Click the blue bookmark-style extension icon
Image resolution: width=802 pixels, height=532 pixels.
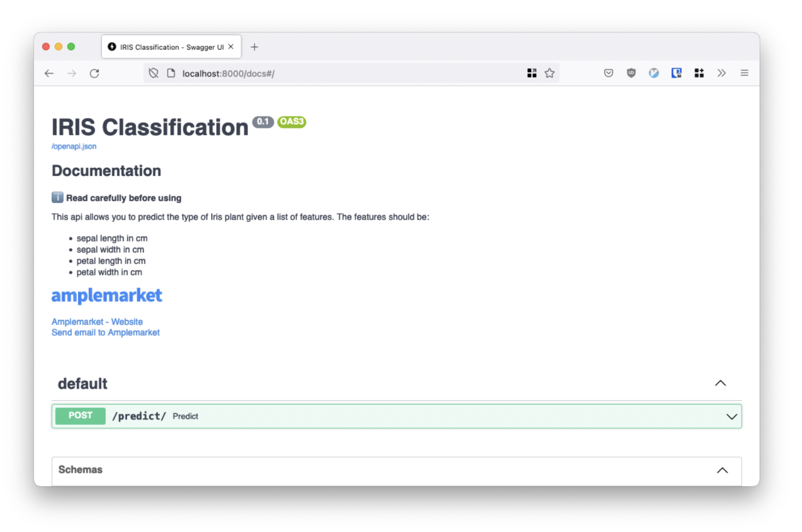[x=677, y=73]
